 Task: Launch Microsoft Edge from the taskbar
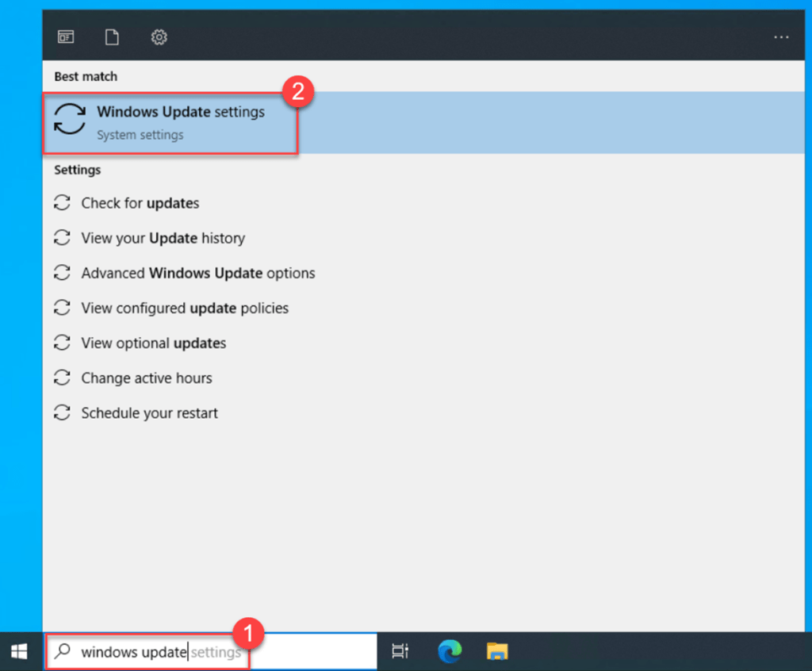450,652
